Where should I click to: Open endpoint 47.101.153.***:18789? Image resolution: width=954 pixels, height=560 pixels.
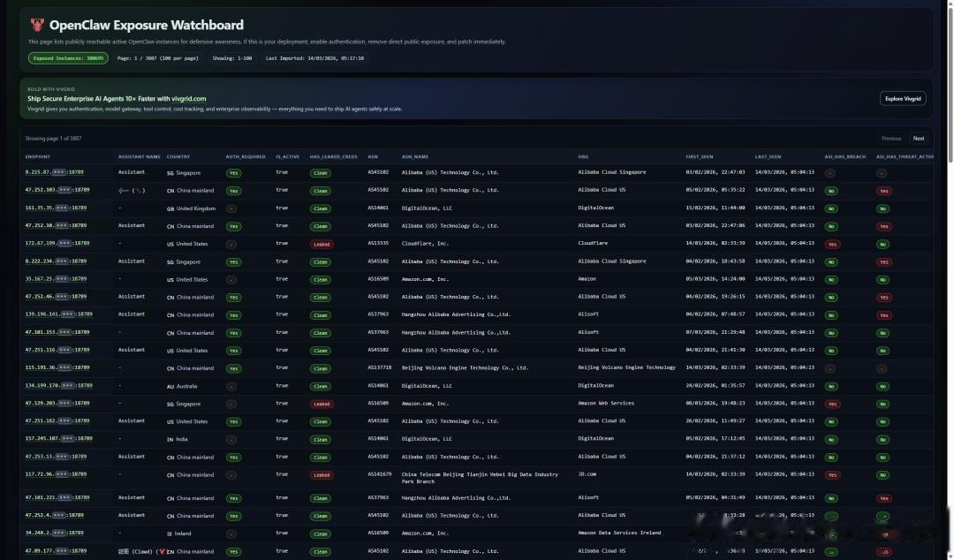pyautogui.click(x=57, y=332)
